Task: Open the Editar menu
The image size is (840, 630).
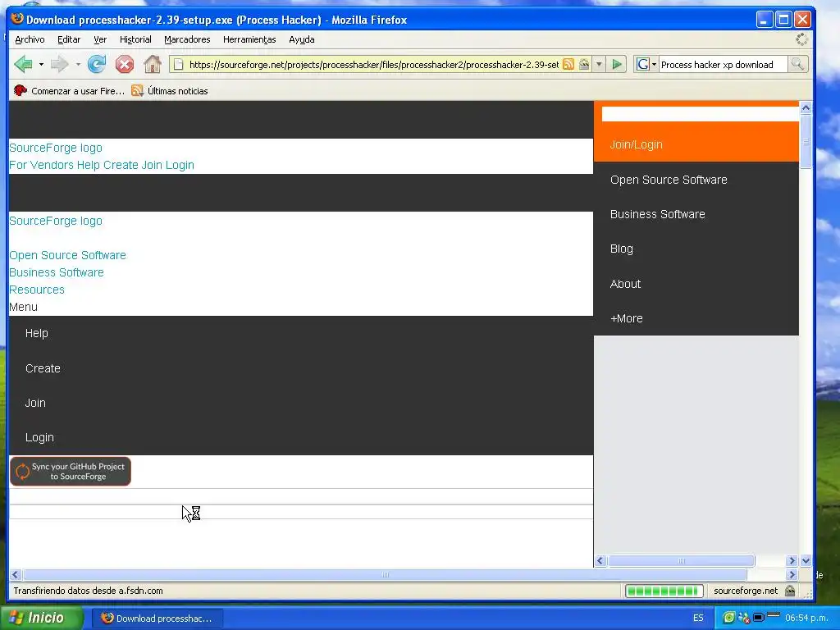Action: (x=69, y=39)
